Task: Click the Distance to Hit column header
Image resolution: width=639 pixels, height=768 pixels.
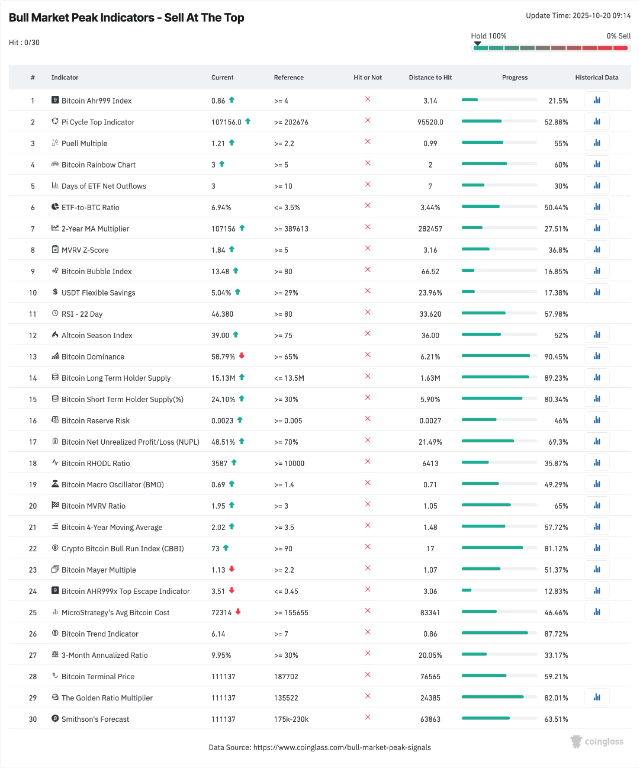Action: (430, 77)
